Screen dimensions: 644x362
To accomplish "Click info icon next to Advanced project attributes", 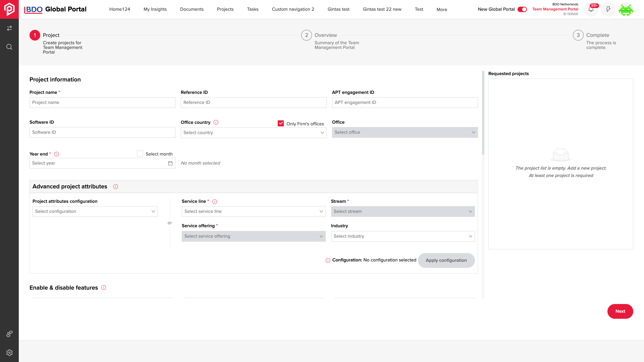I will click(116, 187).
